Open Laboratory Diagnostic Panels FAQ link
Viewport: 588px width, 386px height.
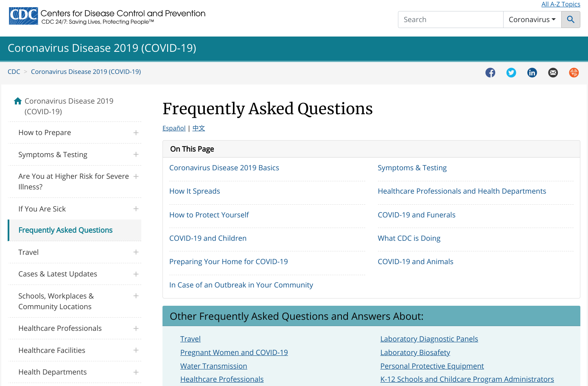point(429,339)
